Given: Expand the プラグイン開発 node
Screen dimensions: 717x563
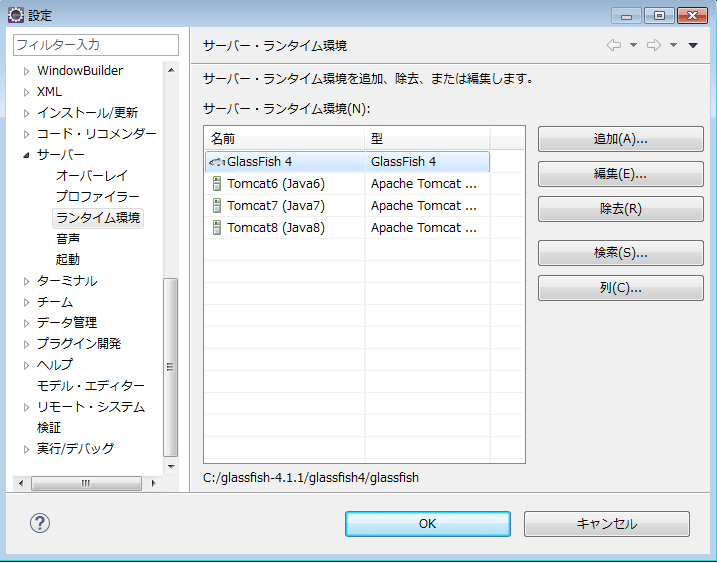Looking at the screenshot, I should (26, 344).
